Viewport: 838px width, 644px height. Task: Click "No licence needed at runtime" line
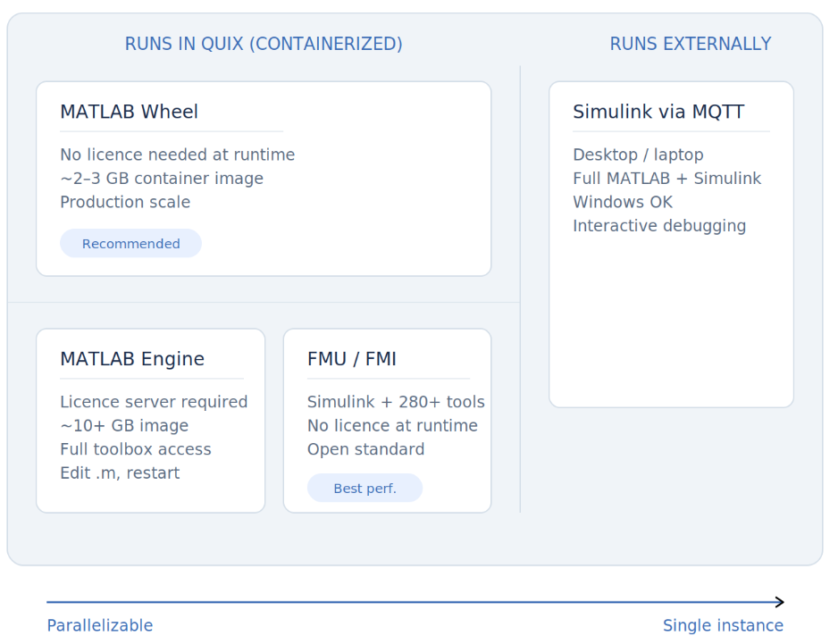coord(178,155)
